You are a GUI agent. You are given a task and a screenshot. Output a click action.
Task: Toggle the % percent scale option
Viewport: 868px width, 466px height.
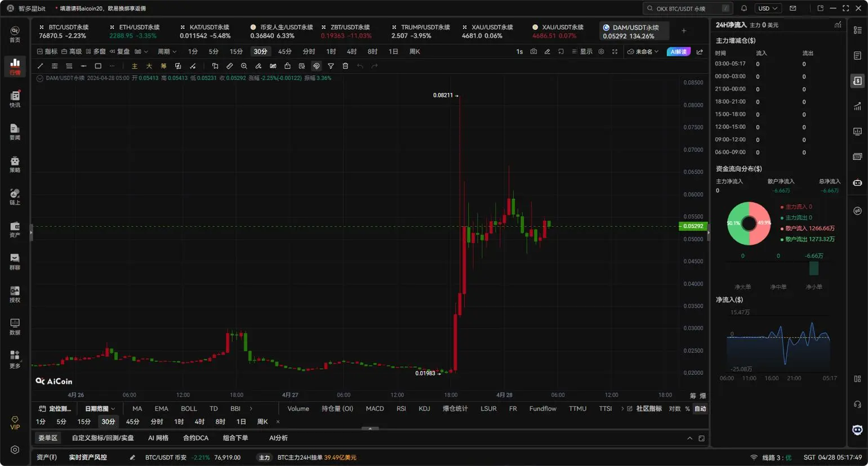pos(687,409)
